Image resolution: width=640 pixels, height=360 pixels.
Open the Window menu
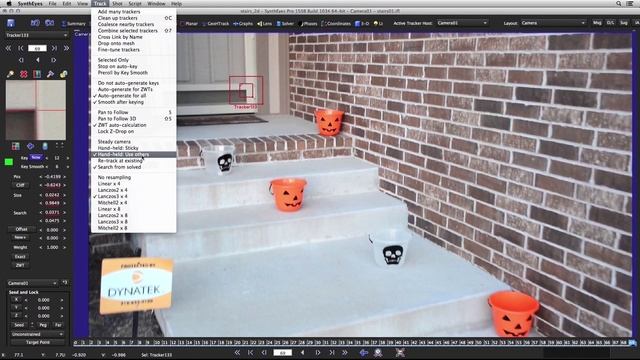click(x=156, y=4)
